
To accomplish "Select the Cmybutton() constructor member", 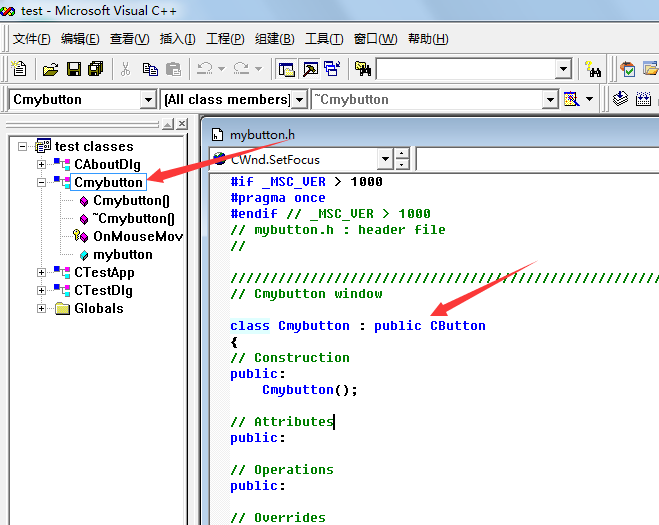I will 131,201.
